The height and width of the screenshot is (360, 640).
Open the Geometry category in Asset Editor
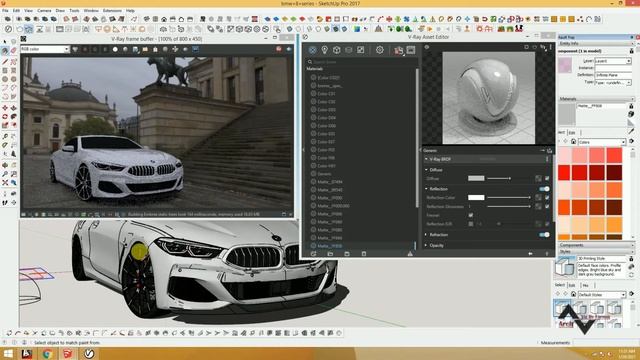(336, 50)
